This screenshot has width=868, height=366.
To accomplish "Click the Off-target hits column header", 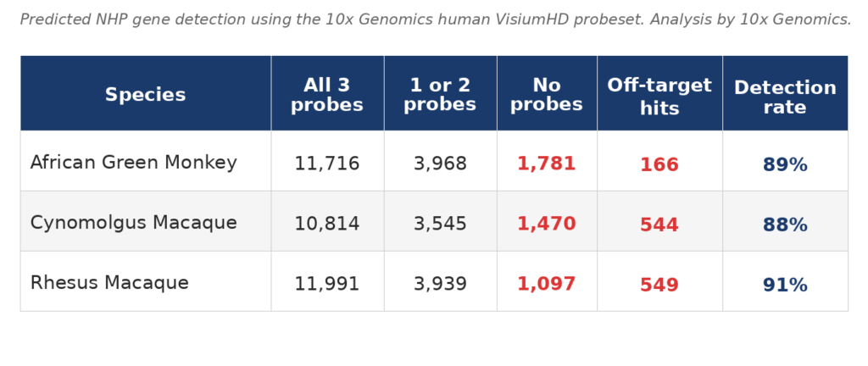I will pos(659,97).
